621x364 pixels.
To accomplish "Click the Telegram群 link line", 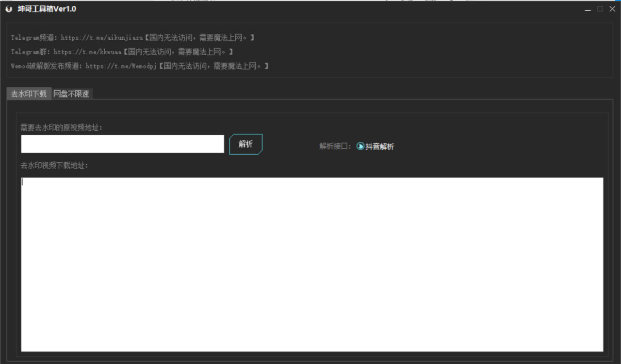I will (122, 51).
